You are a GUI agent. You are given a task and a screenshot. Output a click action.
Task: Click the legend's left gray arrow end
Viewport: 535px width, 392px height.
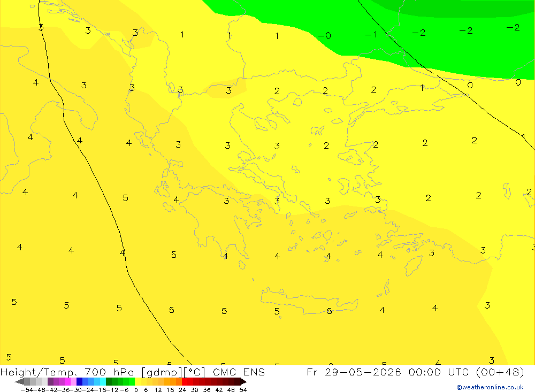(x=19, y=381)
